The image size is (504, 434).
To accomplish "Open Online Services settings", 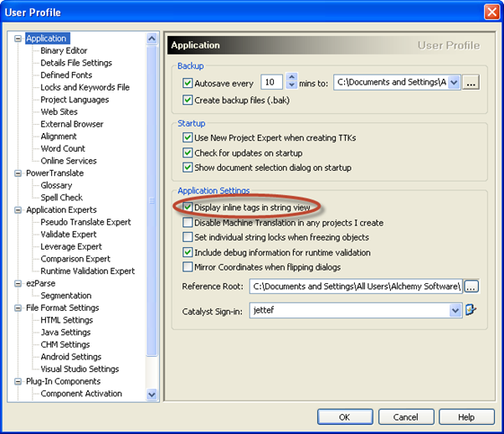I will (69, 161).
